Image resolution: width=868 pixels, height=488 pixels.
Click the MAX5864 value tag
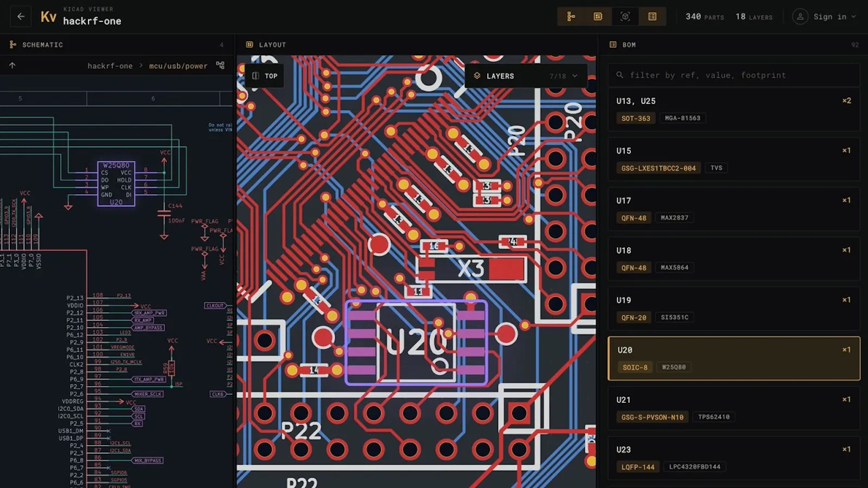[674, 268]
